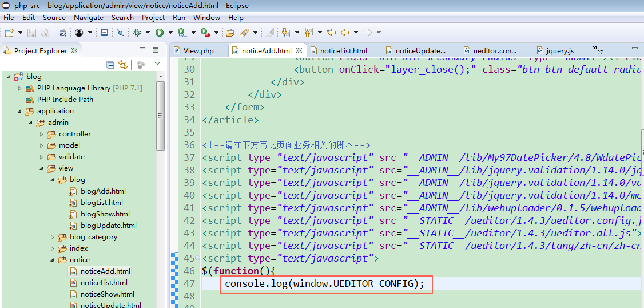Open the Edit menu
The image size is (644, 308).
click(29, 18)
